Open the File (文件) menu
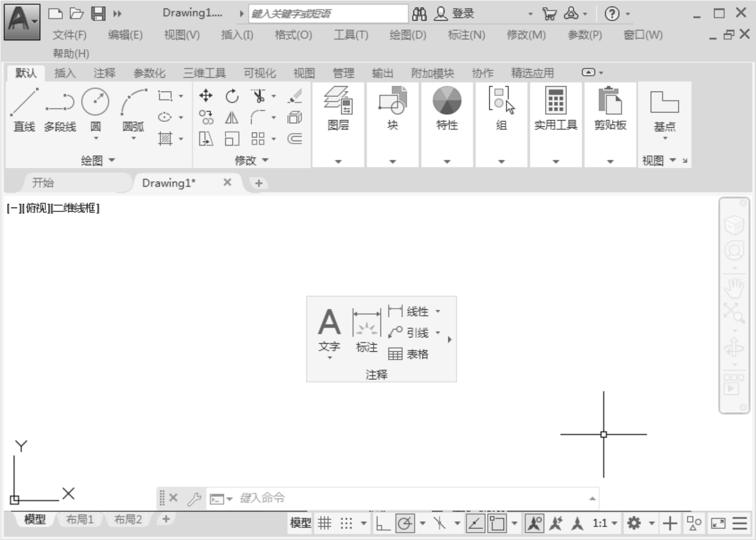The image size is (756, 540). pos(70,35)
